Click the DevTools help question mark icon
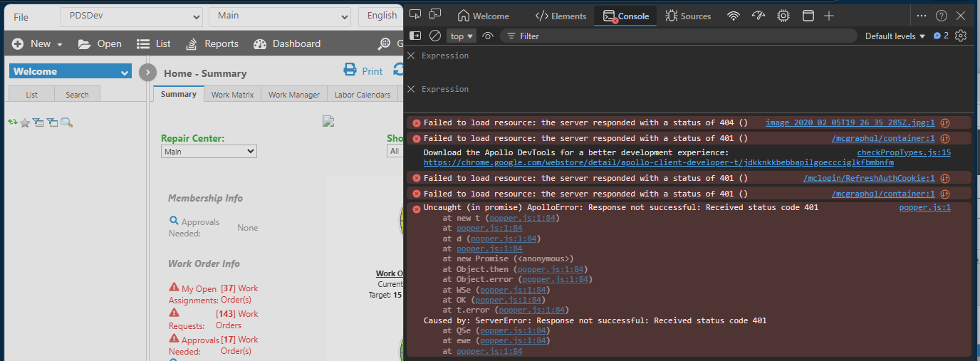Screen dimensions: 980x361 (942, 16)
